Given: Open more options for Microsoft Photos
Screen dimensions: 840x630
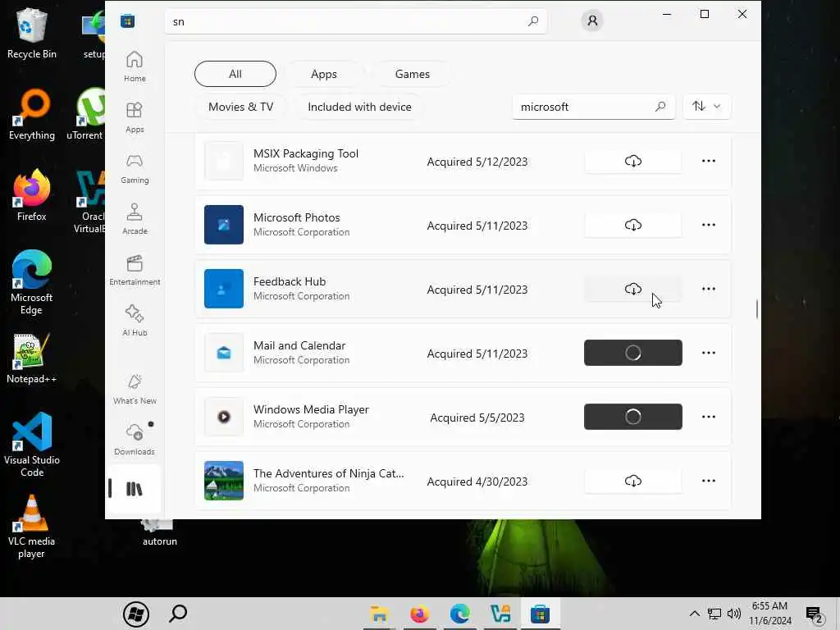Looking at the screenshot, I should tap(708, 225).
